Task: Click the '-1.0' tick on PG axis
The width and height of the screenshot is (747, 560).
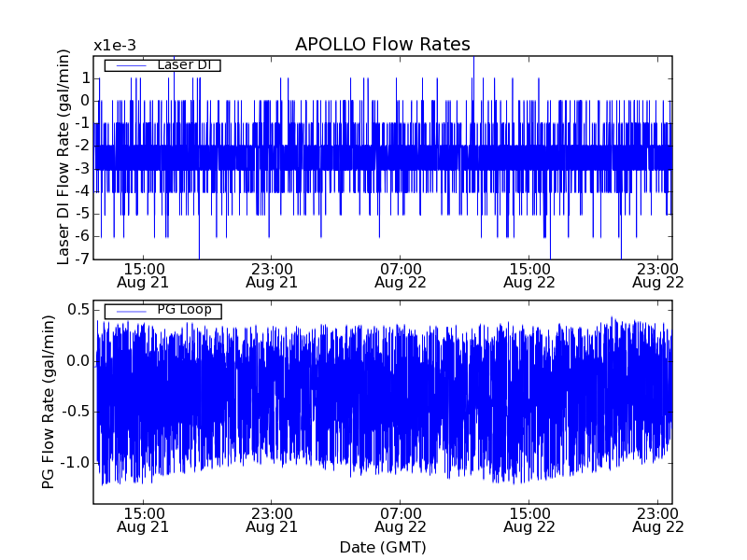Action: click(x=77, y=462)
